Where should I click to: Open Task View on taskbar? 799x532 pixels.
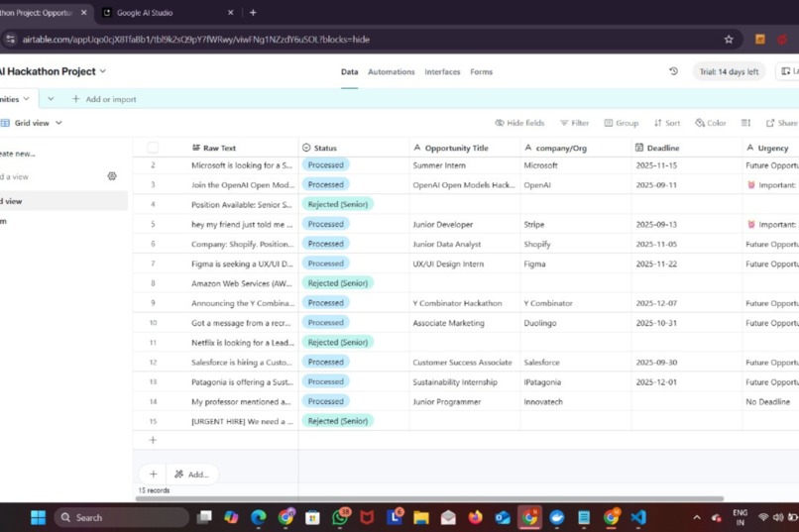(204, 518)
